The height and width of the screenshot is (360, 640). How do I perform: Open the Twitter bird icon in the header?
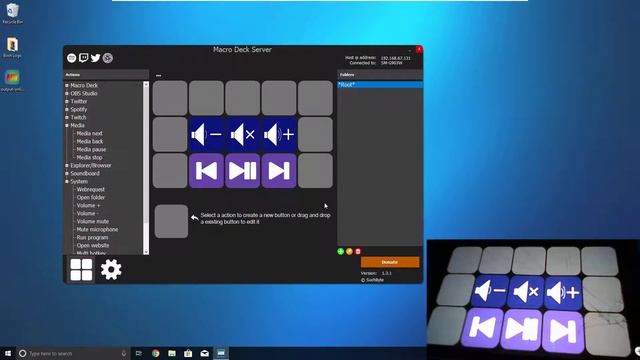(96, 58)
